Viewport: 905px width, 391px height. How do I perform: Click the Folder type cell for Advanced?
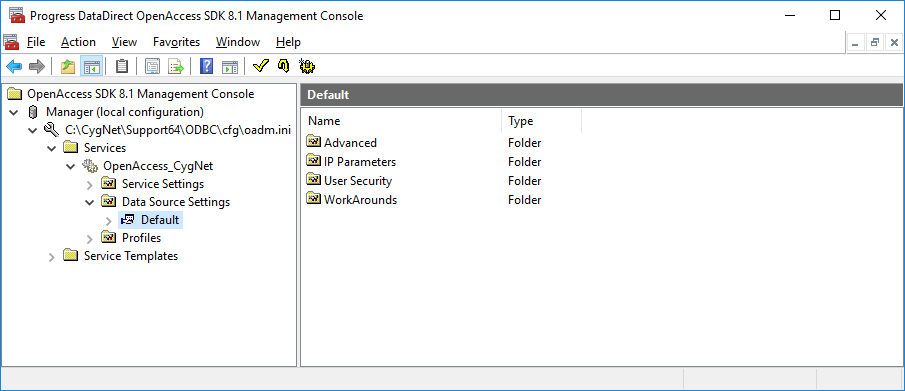coord(525,143)
